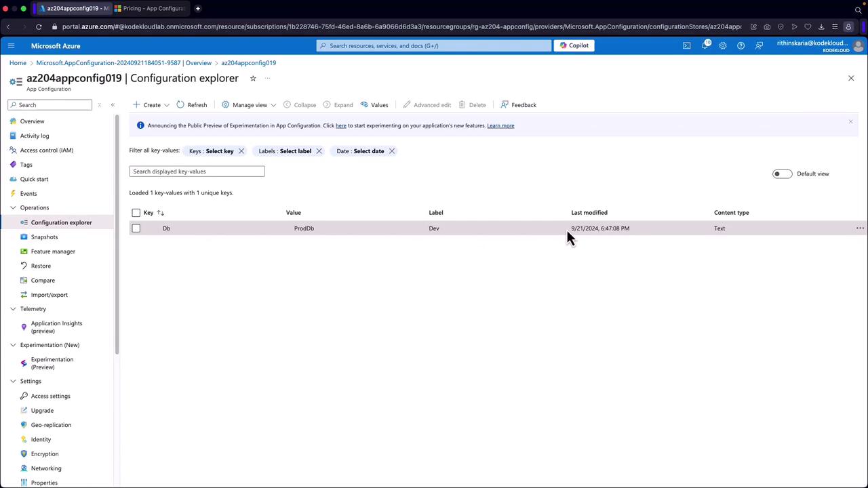Viewport: 868px width, 488px height.
Task: Open Networking in the sidebar
Action: coord(46,468)
